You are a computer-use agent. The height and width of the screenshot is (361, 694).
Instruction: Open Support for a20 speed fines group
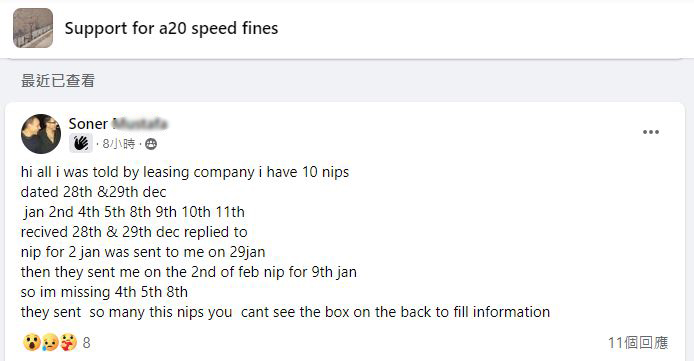tap(171, 28)
